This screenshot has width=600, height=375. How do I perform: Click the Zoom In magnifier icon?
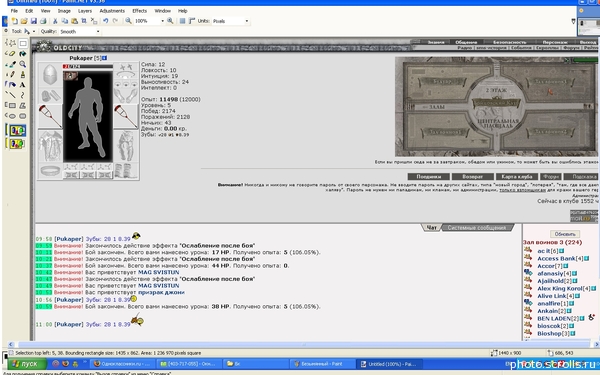coord(170,21)
